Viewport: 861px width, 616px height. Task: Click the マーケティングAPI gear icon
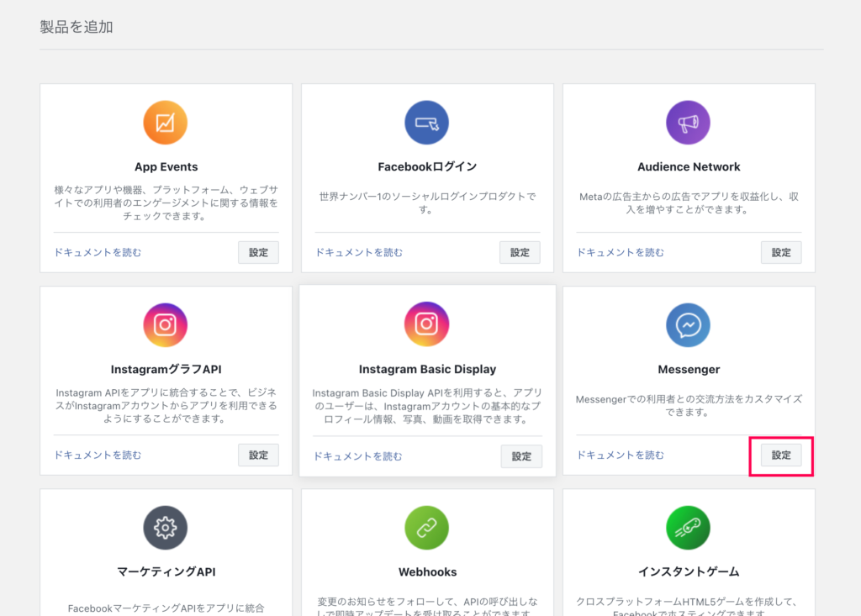pyautogui.click(x=166, y=528)
